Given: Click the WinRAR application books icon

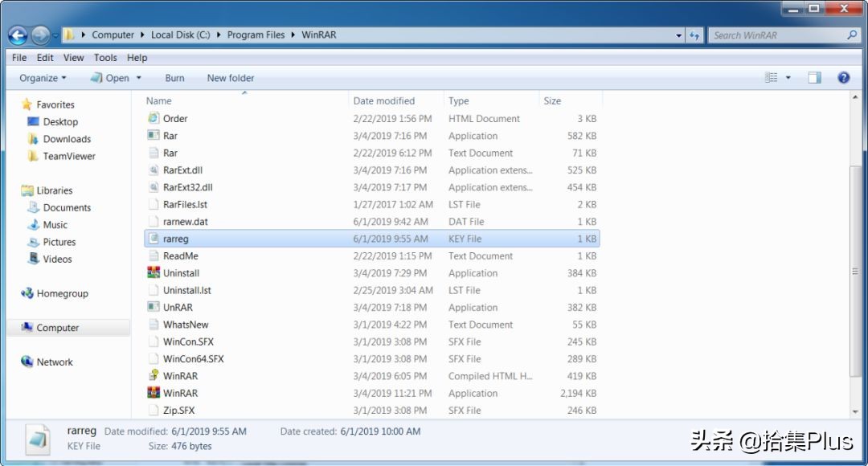Looking at the screenshot, I should pyautogui.click(x=154, y=393).
